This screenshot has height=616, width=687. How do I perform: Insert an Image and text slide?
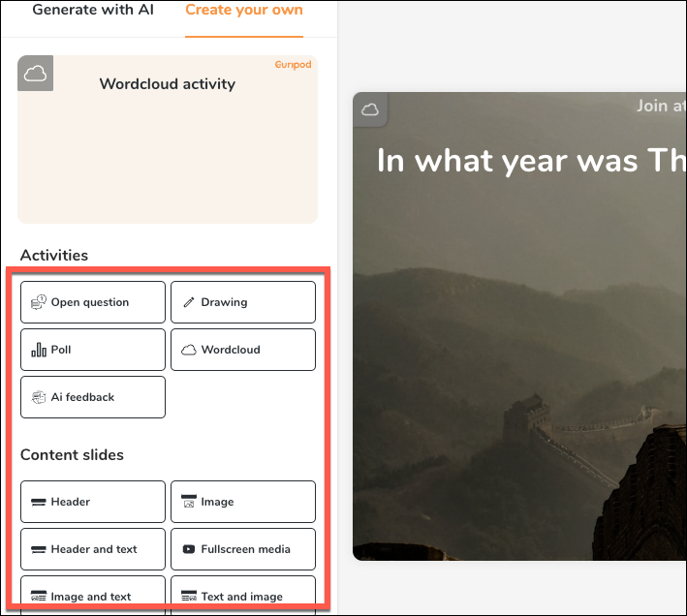[93, 596]
